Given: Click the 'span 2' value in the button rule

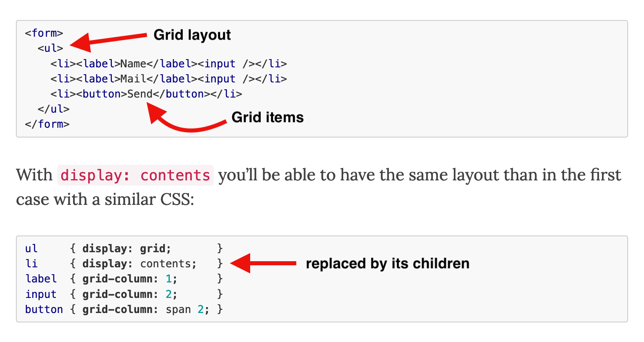Looking at the screenshot, I should 184,309.
